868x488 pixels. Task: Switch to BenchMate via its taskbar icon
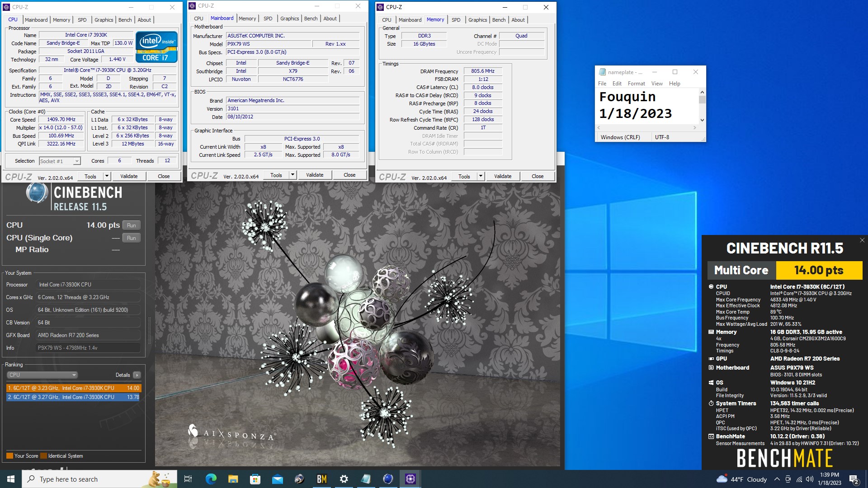tap(321, 479)
